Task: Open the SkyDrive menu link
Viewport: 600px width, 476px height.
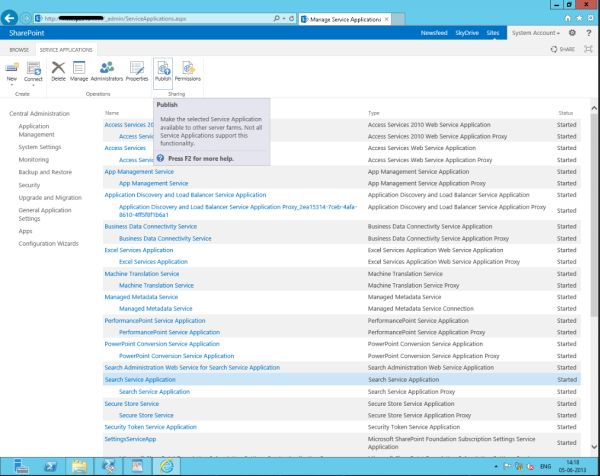Action: pyautogui.click(x=467, y=33)
